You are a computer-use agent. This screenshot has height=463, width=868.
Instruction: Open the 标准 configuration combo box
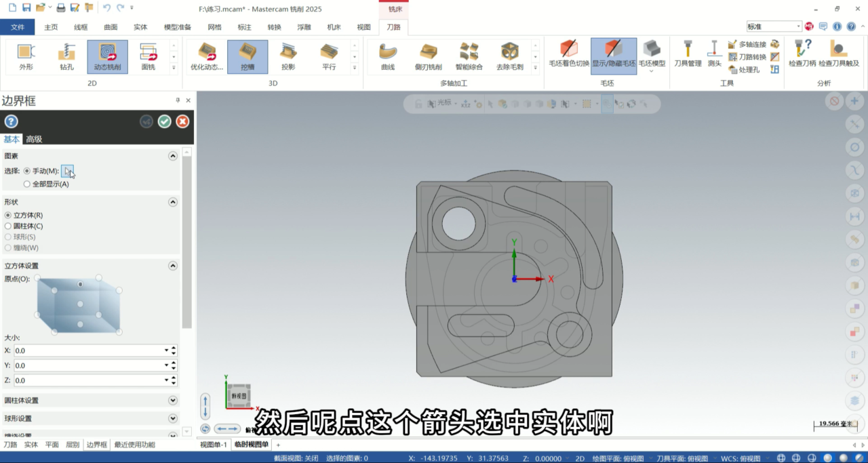coord(774,26)
